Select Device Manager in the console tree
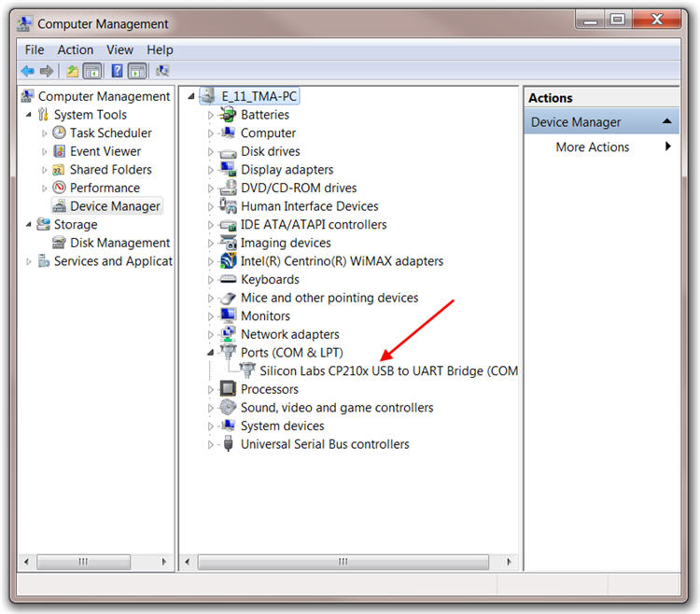Screen dimensions: 700x614 pos(115,206)
